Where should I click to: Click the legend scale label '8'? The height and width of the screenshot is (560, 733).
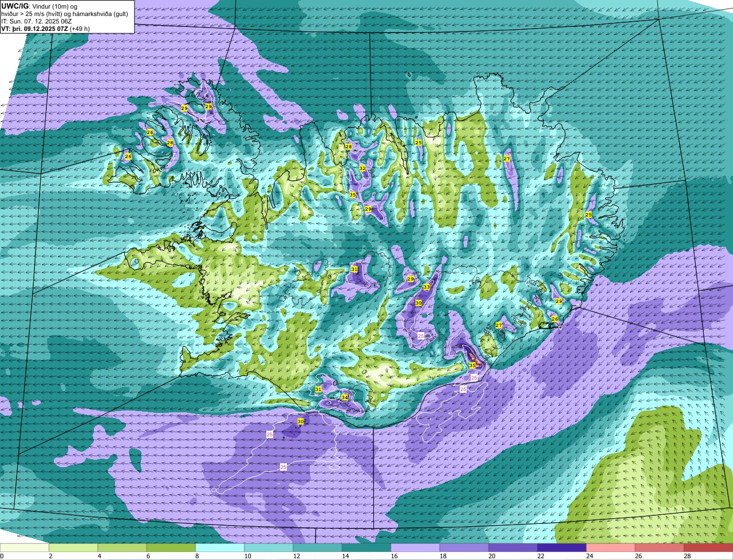(x=197, y=556)
